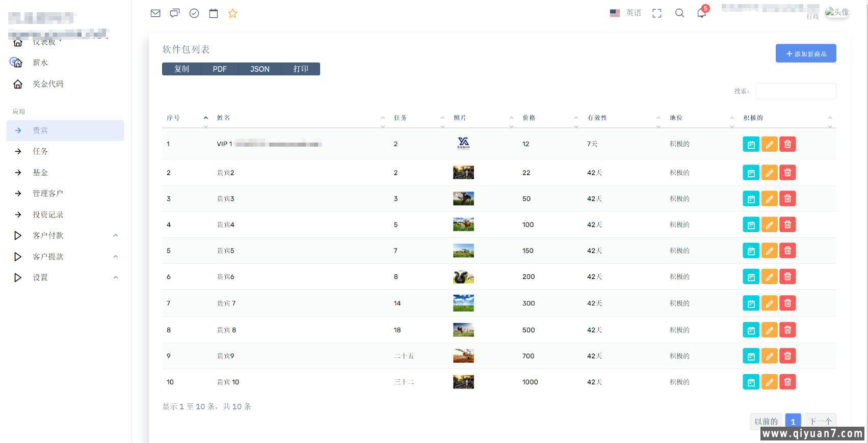This screenshot has width=868, height=443.
Task: Sort table by 价格 column header
Action: tap(529, 118)
